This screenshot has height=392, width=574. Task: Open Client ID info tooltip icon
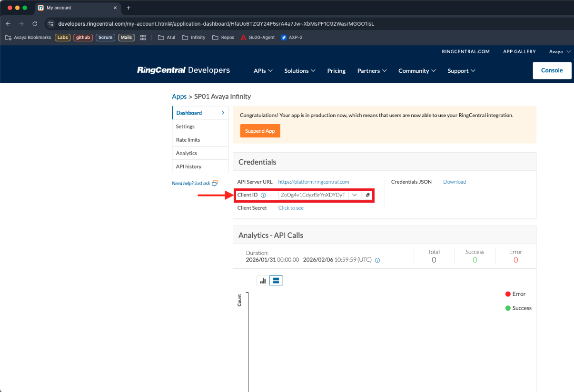(x=263, y=195)
